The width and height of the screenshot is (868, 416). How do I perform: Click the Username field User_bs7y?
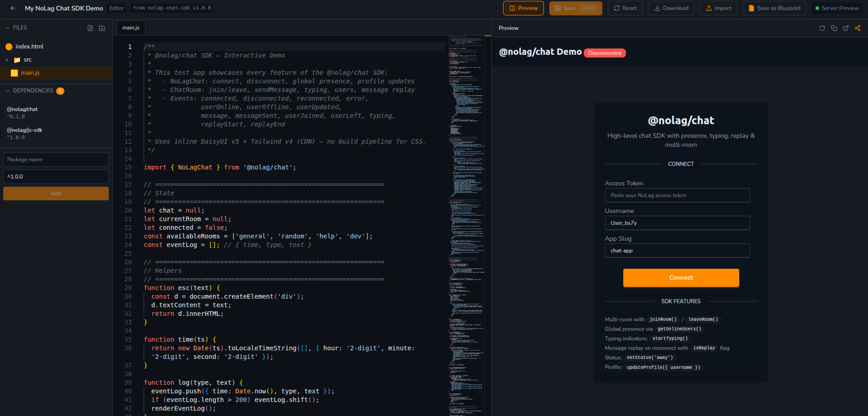(677, 223)
